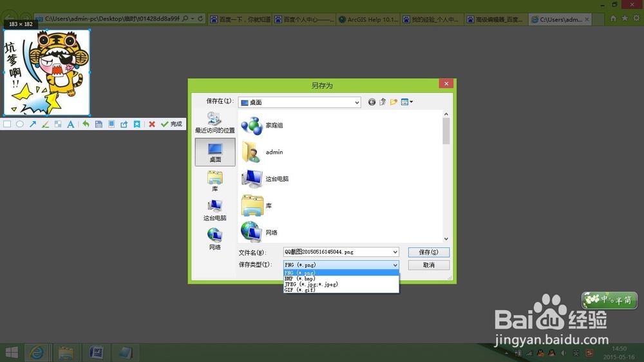
Task: Switch to ArcGIS Help 10.1 browser tab
Action: click(x=368, y=19)
